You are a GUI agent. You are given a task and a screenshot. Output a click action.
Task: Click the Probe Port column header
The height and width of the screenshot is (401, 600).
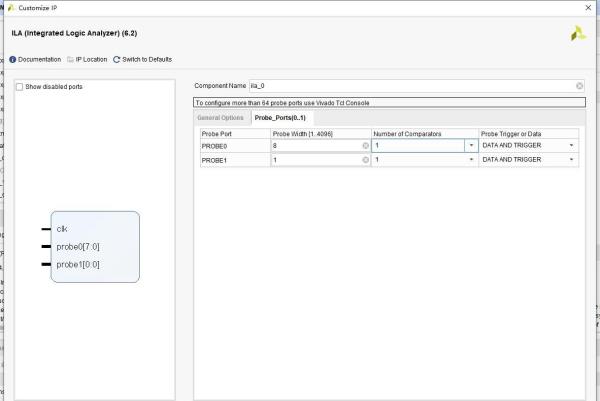coord(235,134)
